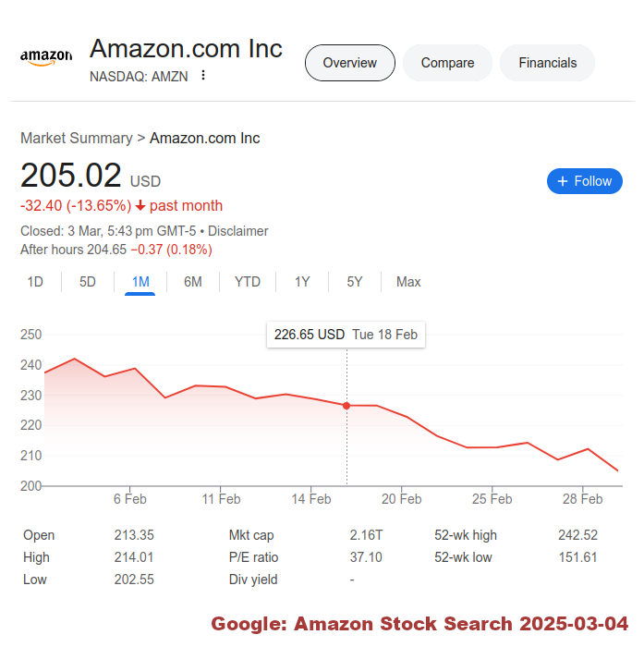Click the red data point on chart

coord(346,406)
